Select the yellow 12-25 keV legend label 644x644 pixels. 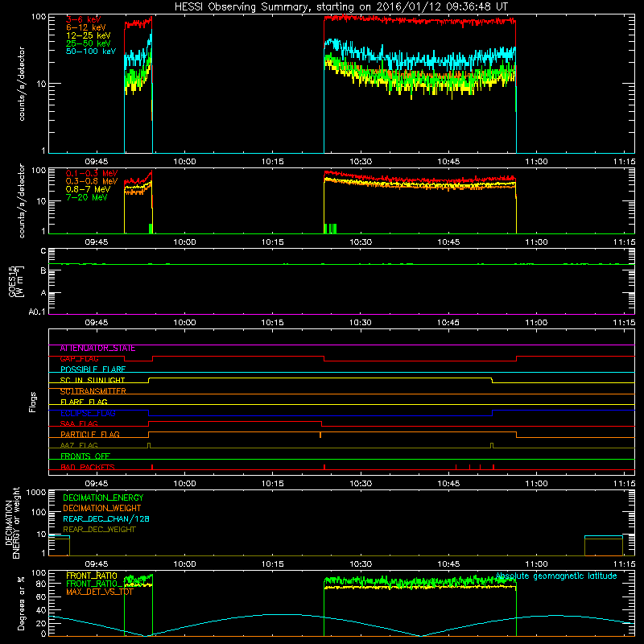89,35
